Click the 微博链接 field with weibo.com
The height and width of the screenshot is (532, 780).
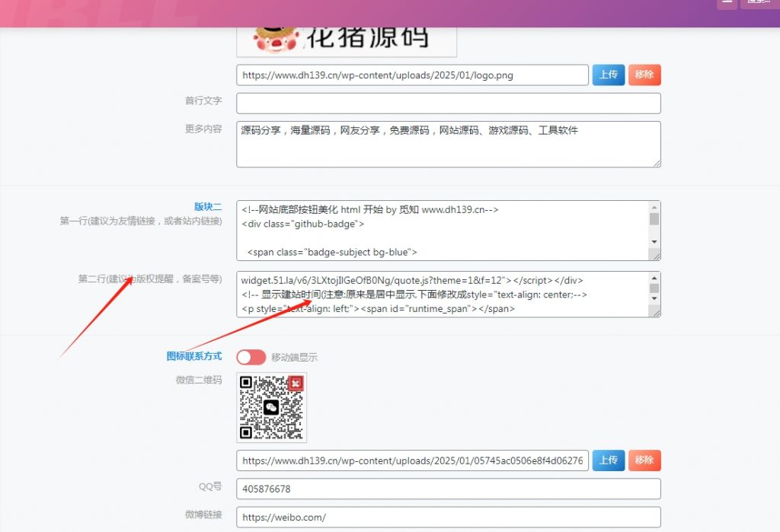click(x=449, y=517)
